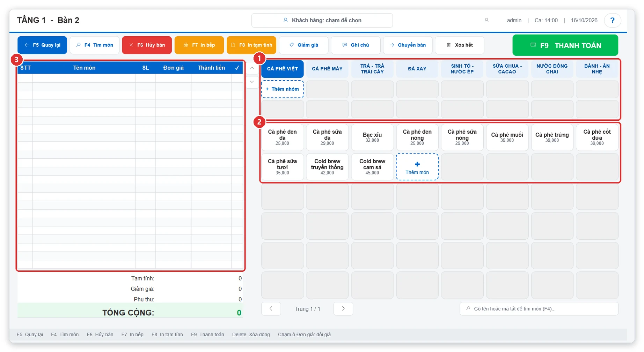Go to next menu page arrow

(x=343, y=308)
